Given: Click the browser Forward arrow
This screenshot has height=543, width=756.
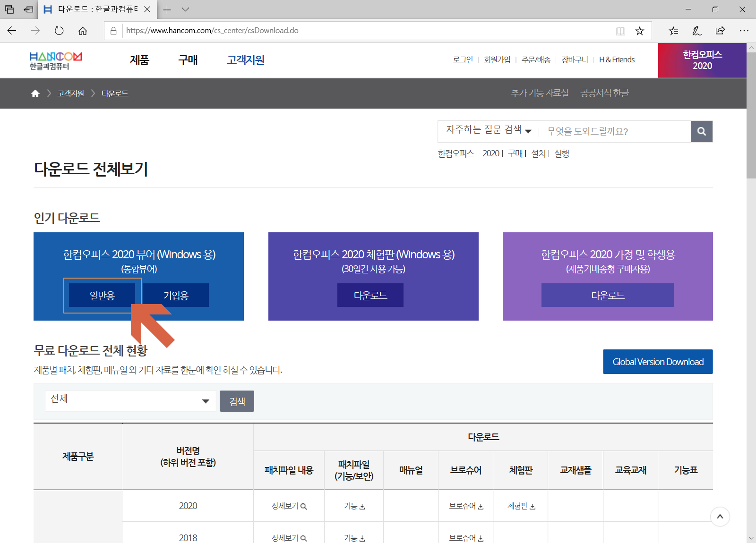Looking at the screenshot, I should pyautogui.click(x=35, y=31).
